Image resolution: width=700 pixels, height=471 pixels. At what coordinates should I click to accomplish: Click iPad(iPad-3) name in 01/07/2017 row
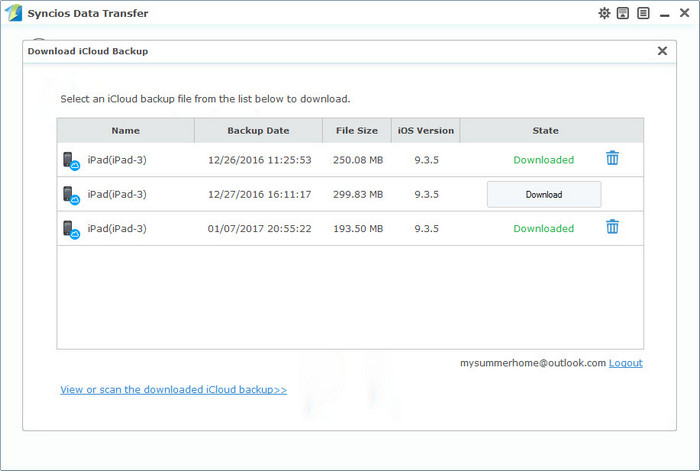(x=117, y=229)
